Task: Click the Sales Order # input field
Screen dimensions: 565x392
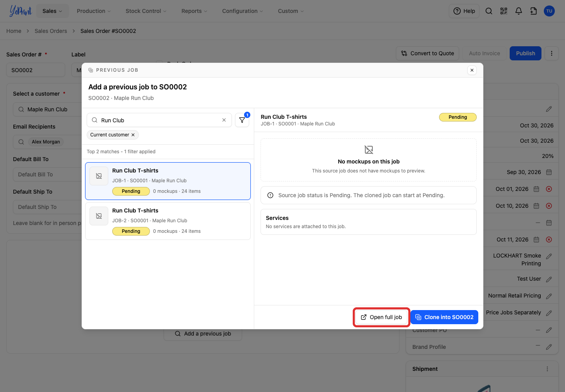Action: (x=36, y=70)
